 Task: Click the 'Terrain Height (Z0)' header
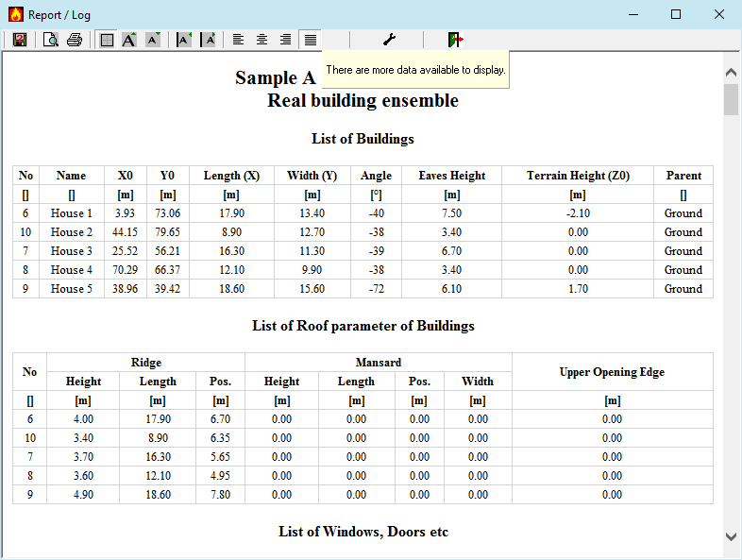pos(578,176)
